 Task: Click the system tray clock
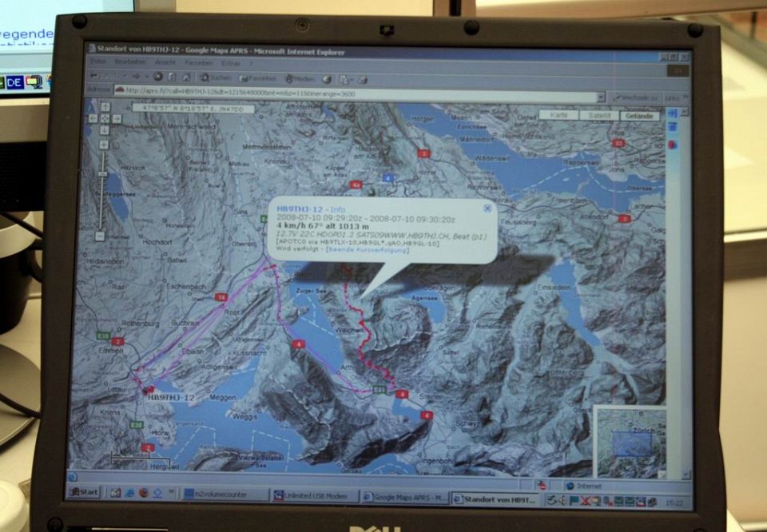[x=674, y=502]
